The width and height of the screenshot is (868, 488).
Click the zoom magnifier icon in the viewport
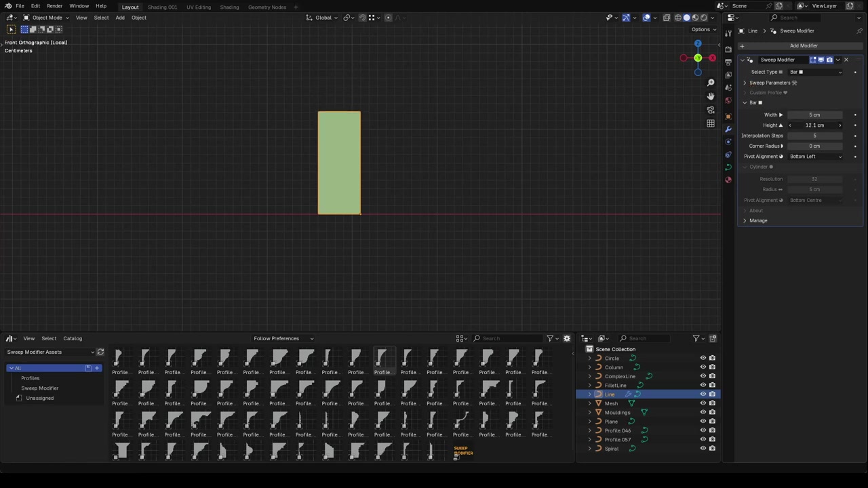coord(710,83)
